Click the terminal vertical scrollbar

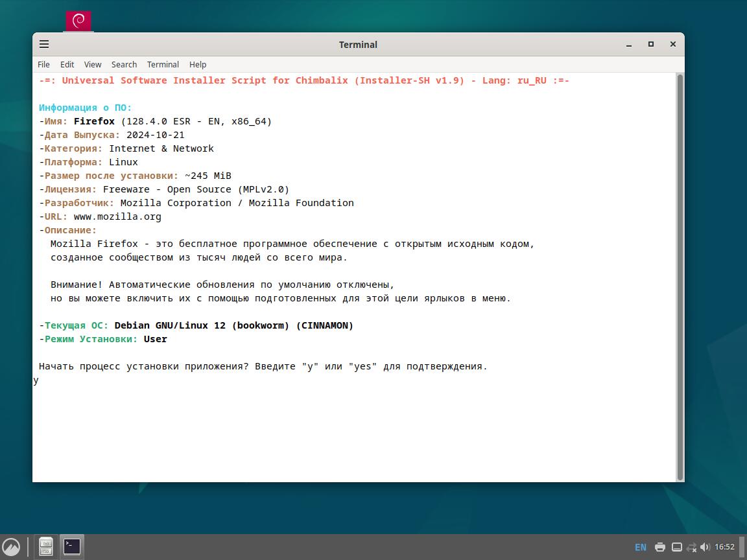680,277
